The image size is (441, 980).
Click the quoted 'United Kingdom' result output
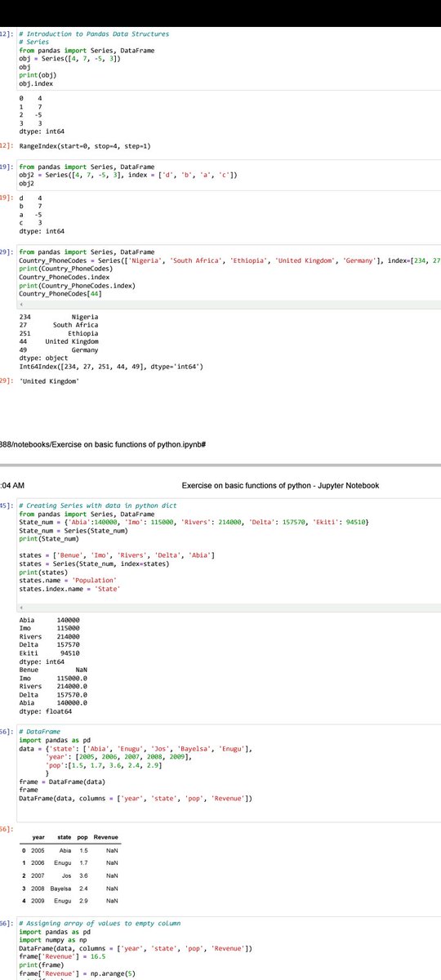pos(49,381)
